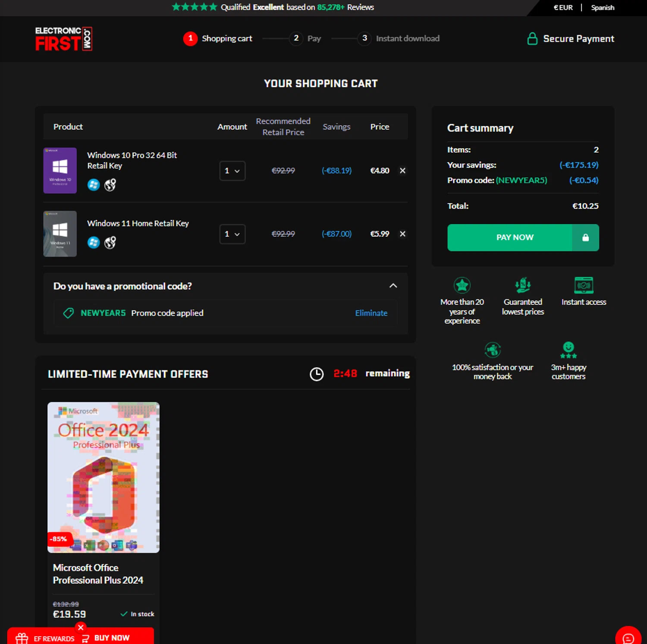Click the €4.80 price for Windows 10
The image size is (647, 644).
tap(380, 171)
